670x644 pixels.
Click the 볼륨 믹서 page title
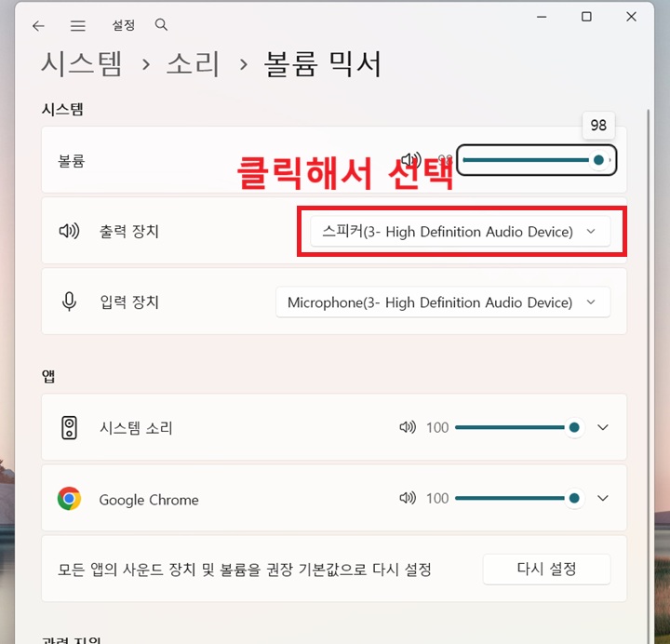323,64
